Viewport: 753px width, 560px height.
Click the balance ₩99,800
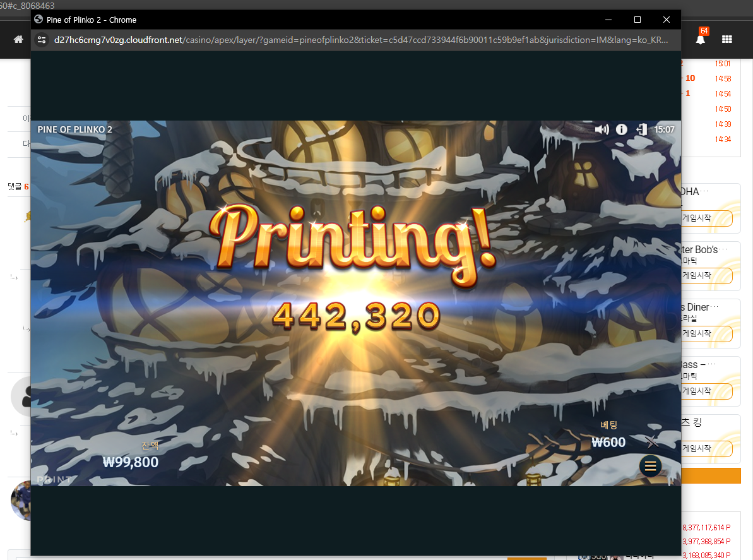[131, 462]
